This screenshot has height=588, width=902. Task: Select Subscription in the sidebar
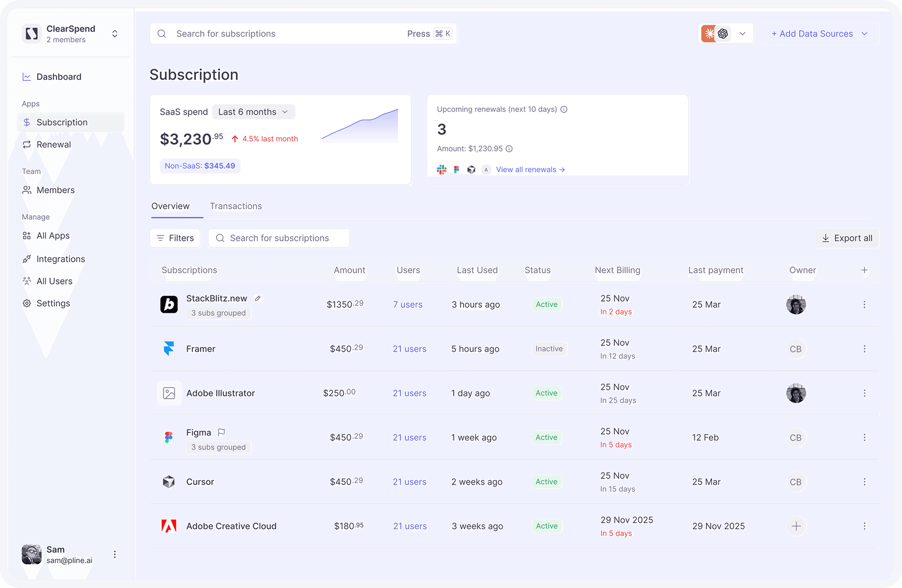tap(71, 122)
